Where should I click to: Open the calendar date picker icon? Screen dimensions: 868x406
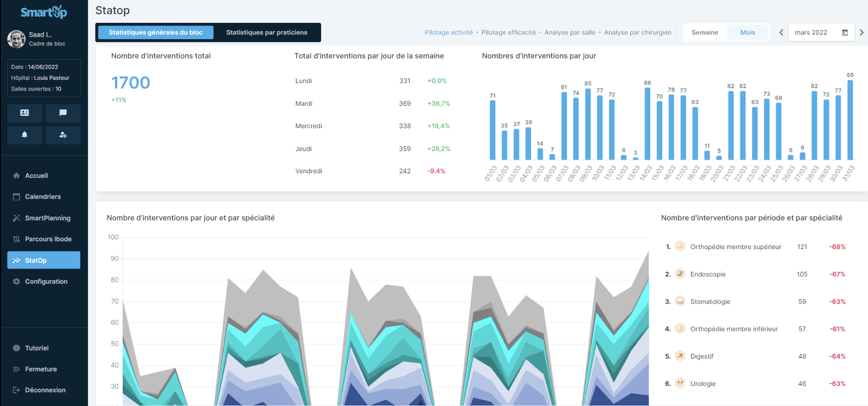(x=845, y=33)
